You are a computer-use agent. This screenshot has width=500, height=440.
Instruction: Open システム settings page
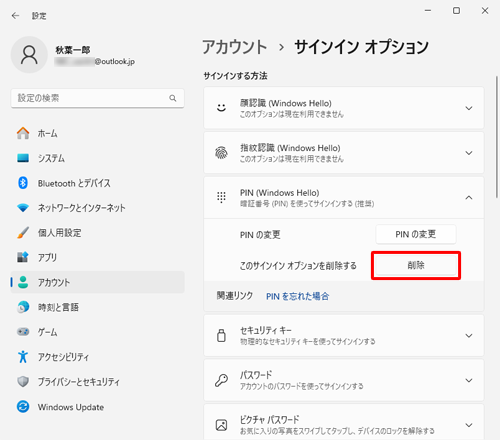[97, 158]
